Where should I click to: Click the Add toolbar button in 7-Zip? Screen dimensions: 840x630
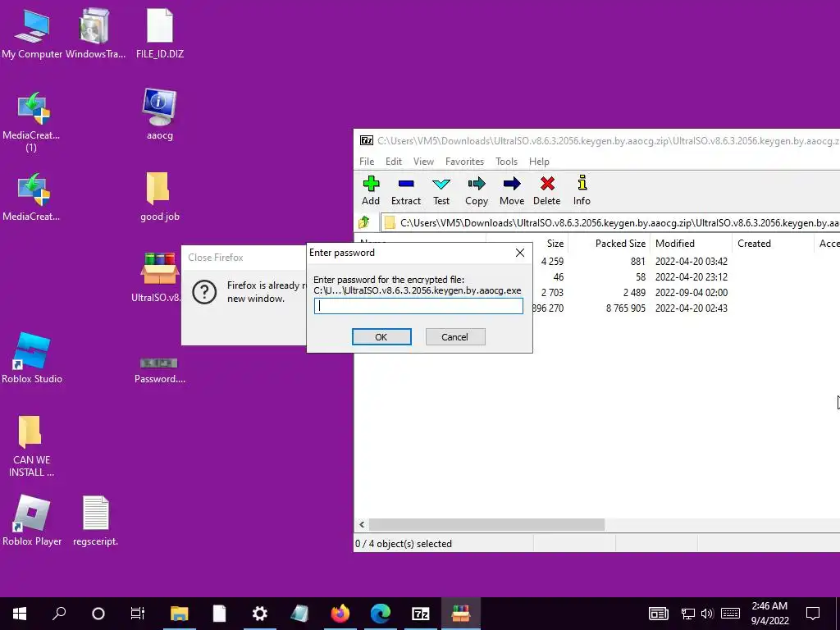tap(370, 190)
